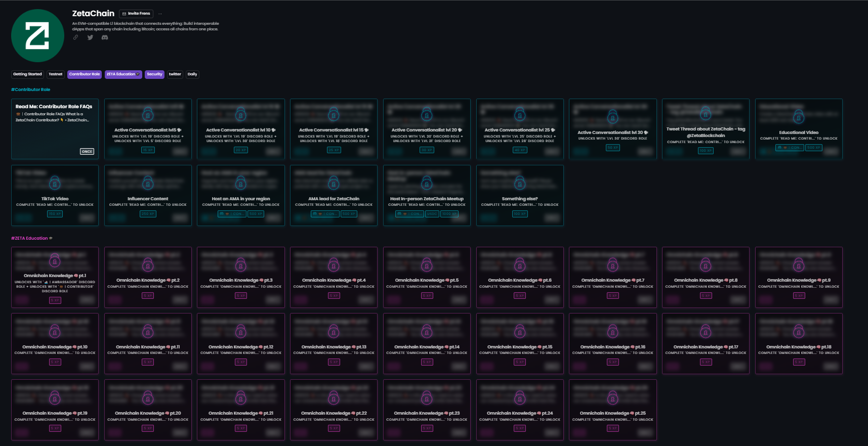Viewport: 868px width, 446px height.
Task: Open the Read Me: Contributor Role FAQs quest
Action: 55,129
